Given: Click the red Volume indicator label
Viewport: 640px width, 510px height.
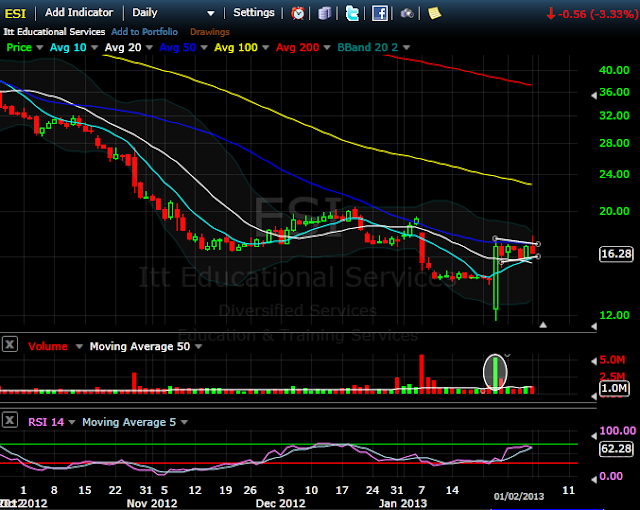Looking at the screenshot, I should coord(48,346).
